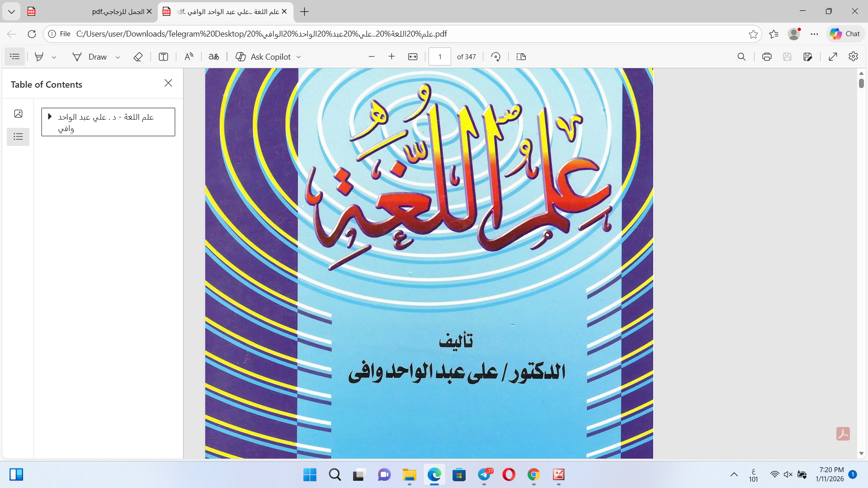The width and height of the screenshot is (868, 488).
Task: Open the clock and date panel
Action: 830,474
